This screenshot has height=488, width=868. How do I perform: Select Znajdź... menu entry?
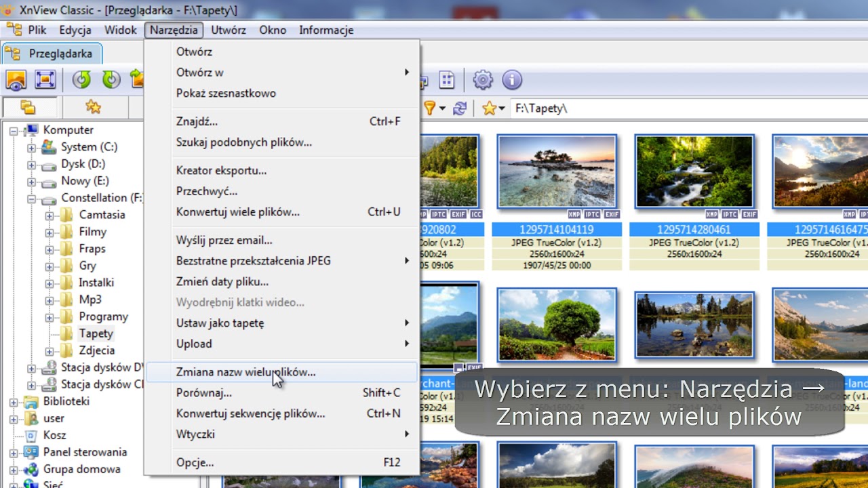click(x=282, y=121)
